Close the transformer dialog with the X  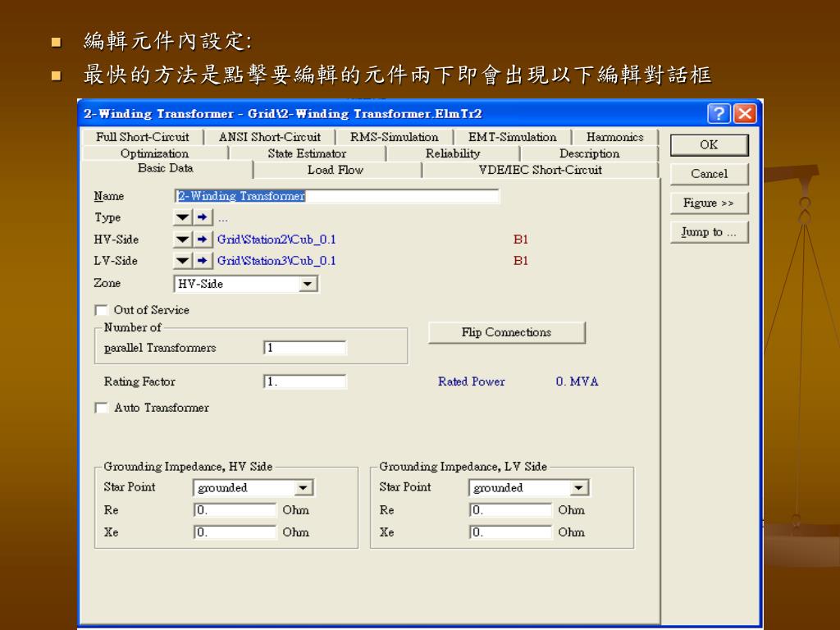pos(745,113)
